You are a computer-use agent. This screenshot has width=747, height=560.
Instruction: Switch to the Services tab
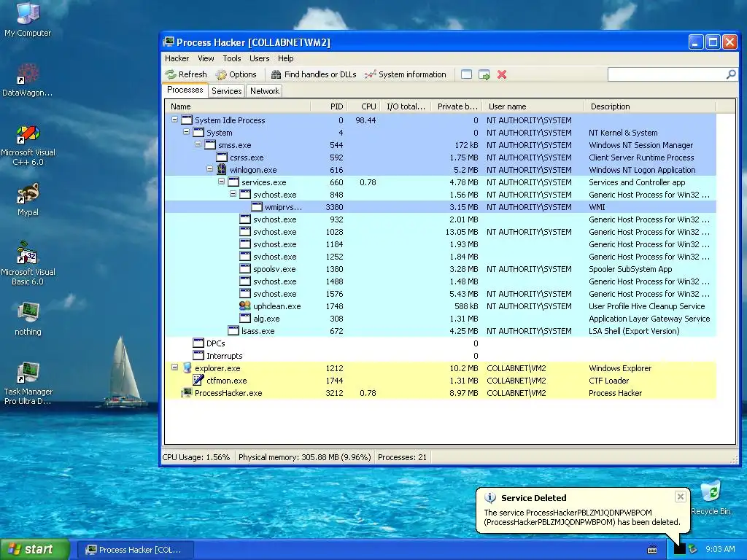coord(226,91)
